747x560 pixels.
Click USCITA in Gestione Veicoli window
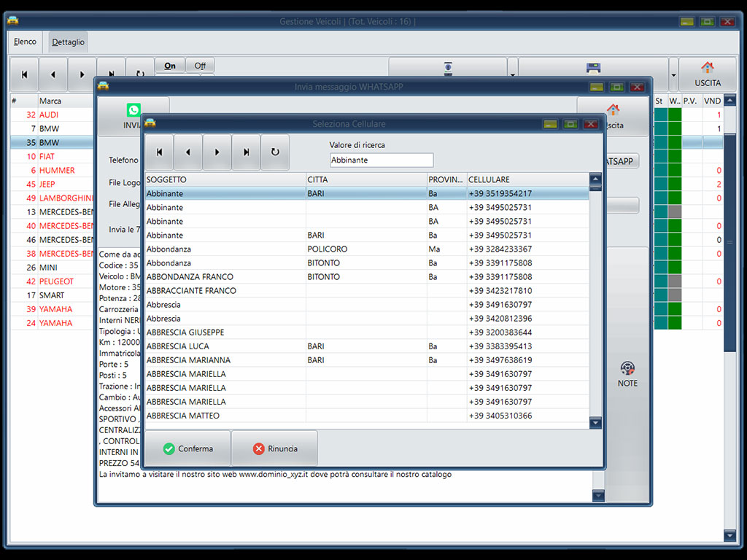pos(708,74)
